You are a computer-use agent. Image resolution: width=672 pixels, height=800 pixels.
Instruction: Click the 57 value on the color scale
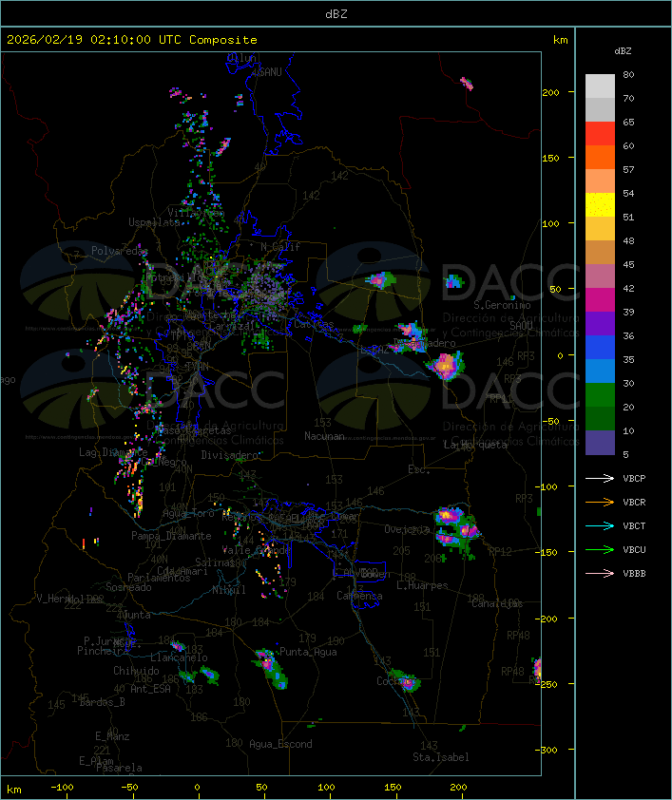click(x=628, y=169)
